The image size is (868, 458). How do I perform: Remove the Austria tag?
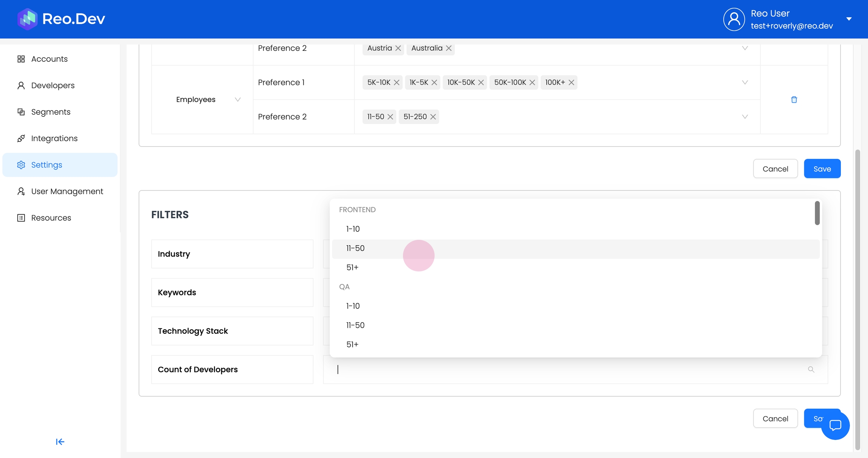[398, 48]
